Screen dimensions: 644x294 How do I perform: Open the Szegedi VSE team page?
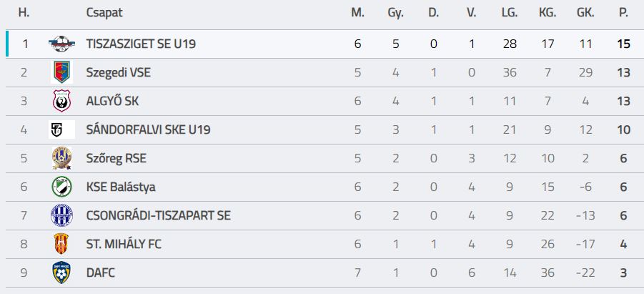click(x=118, y=72)
